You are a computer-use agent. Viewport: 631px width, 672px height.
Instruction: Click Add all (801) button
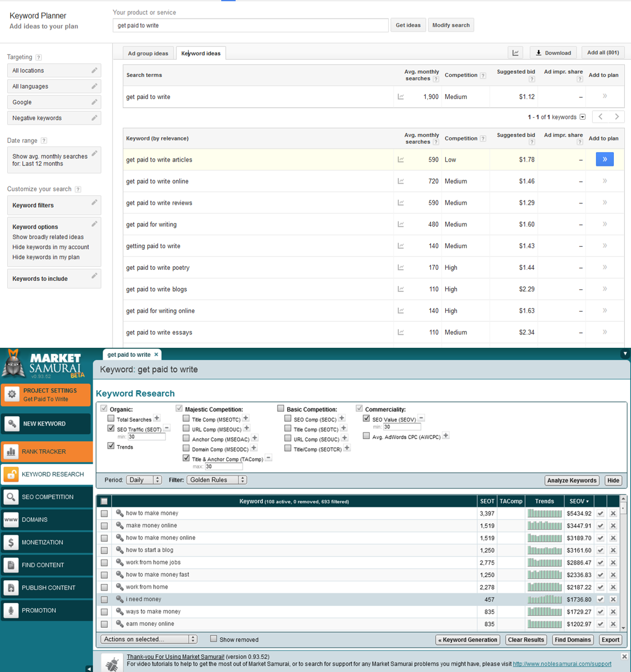(x=603, y=53)
